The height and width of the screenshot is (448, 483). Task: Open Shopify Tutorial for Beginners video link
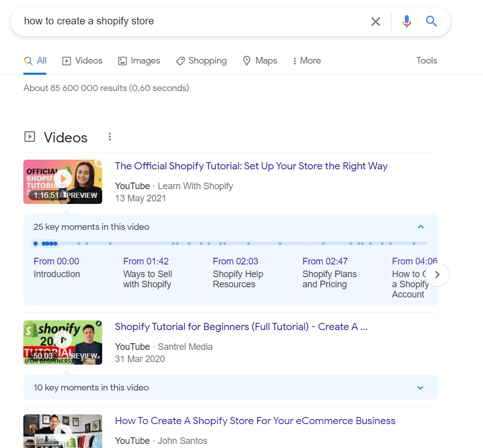(x=241, y=326)
